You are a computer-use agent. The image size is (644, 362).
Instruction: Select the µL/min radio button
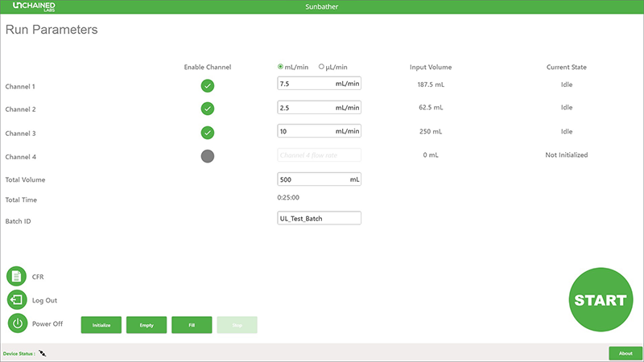(x=321, y=67)
